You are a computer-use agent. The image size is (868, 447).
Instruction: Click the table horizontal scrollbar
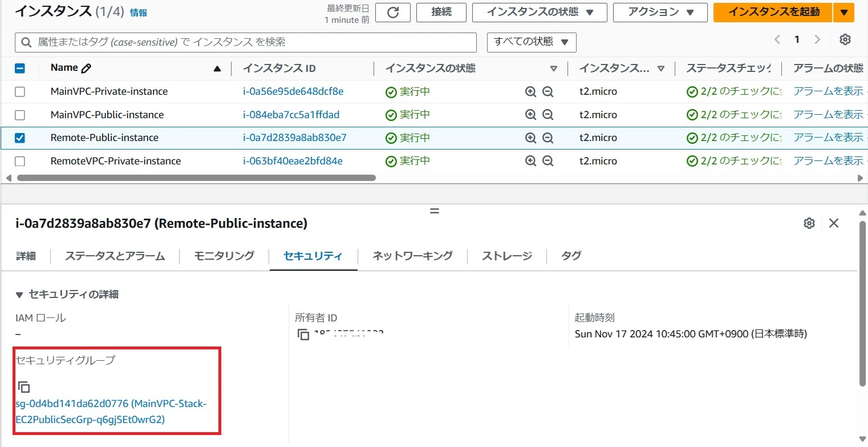pyautogui.click(x=197, y=178)
